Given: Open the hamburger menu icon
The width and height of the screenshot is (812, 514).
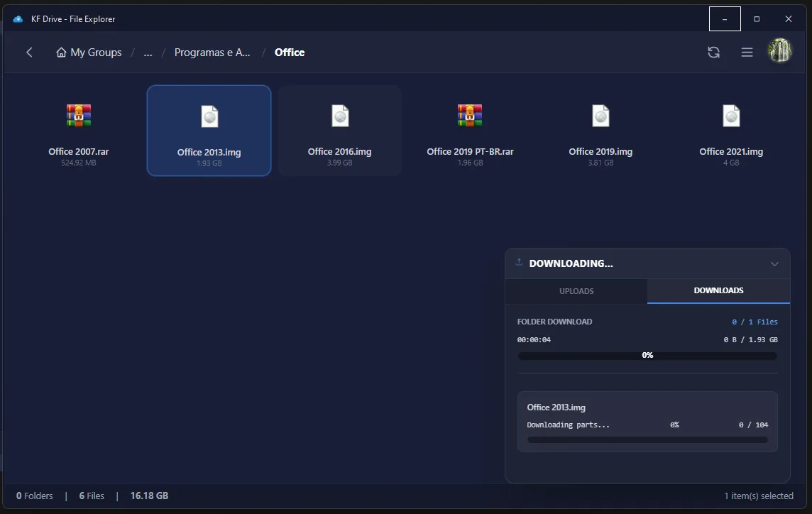Looking at the screenshot, I should pyautogui.click(x=747, y=53).
